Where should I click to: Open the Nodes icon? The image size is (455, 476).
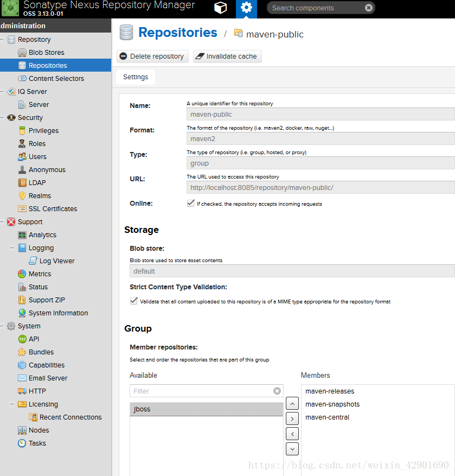[x=22, y=430]
